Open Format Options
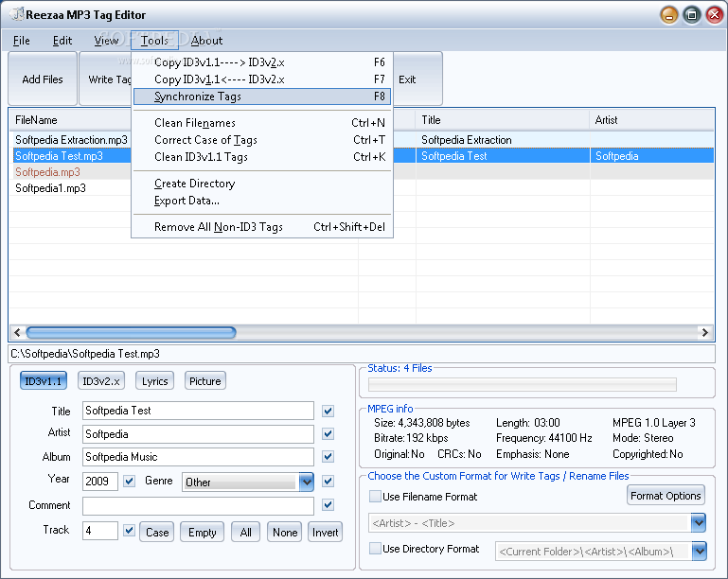Image resolution: width=728 pixels, height=579 pixels. 666,496
